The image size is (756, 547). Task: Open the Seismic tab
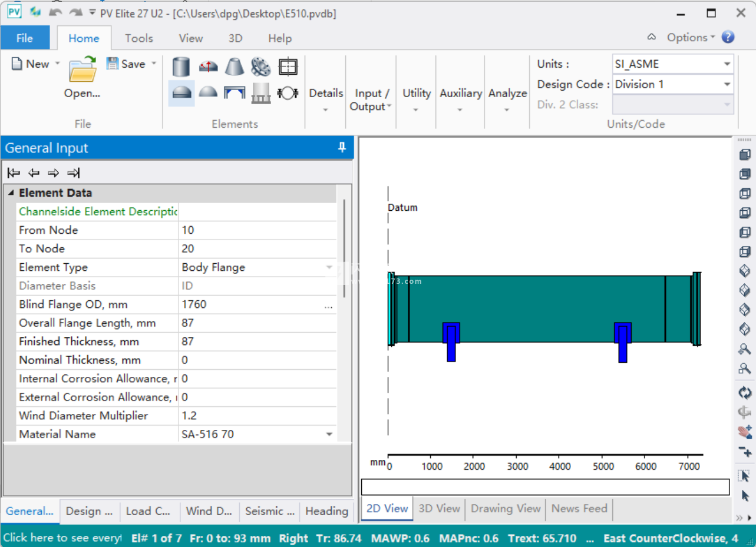pos(270,511)
